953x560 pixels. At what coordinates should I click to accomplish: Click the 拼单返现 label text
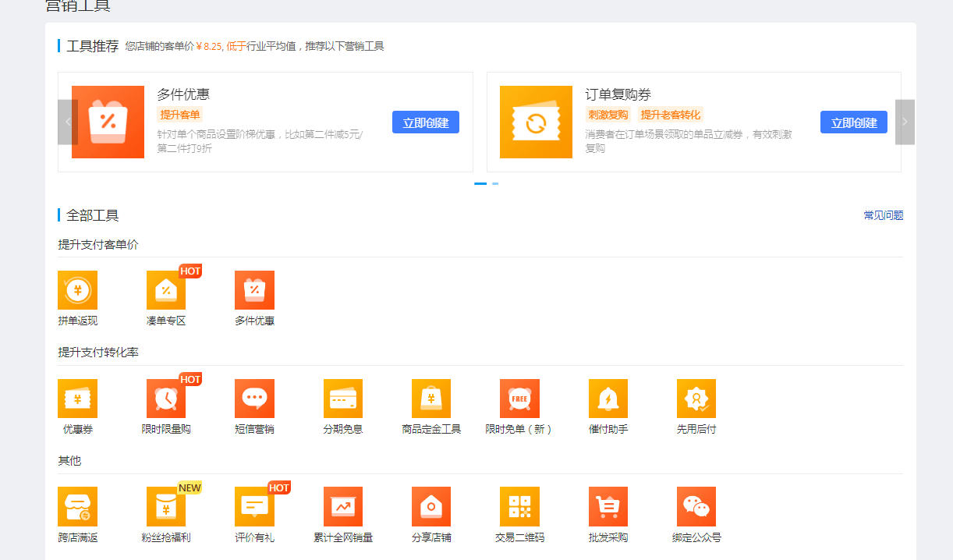tap(78, 321)
